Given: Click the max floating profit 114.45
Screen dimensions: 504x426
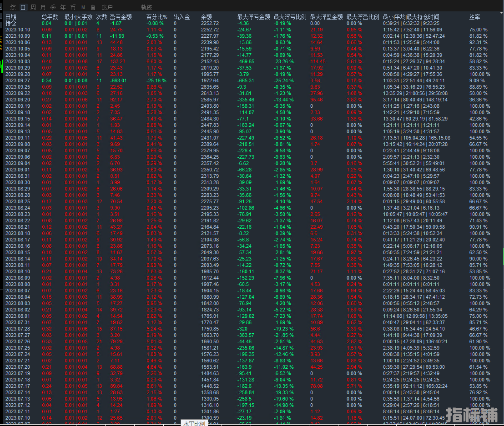Looking at the screenshot, I should (318, 61).
